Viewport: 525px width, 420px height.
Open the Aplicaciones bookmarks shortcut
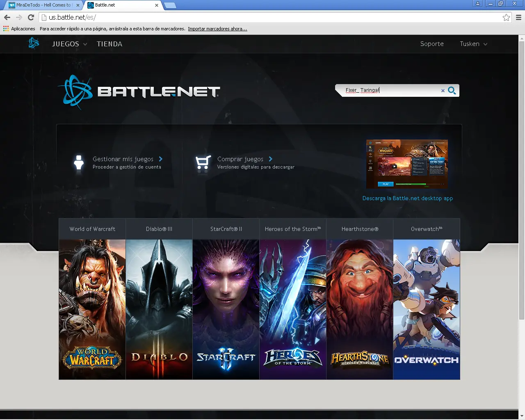[19, 29]
